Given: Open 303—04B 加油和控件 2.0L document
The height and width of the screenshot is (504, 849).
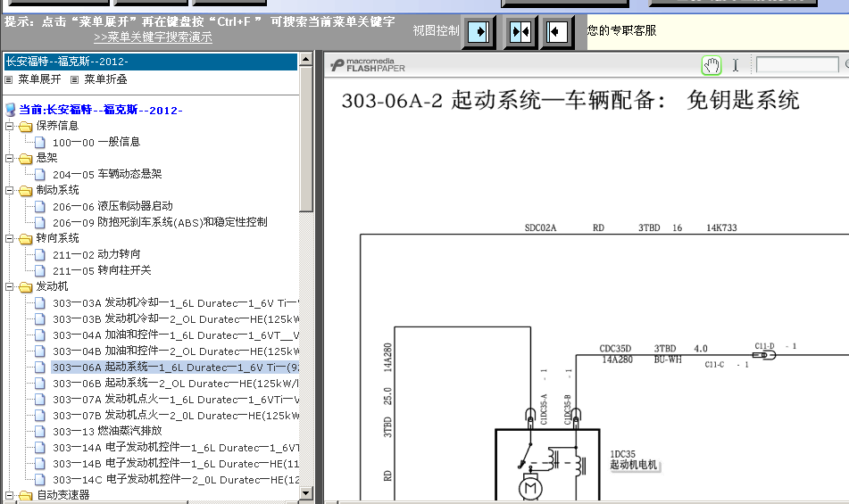Looking at the screenshot, I should pyautogui.click(x=176, y=351).
